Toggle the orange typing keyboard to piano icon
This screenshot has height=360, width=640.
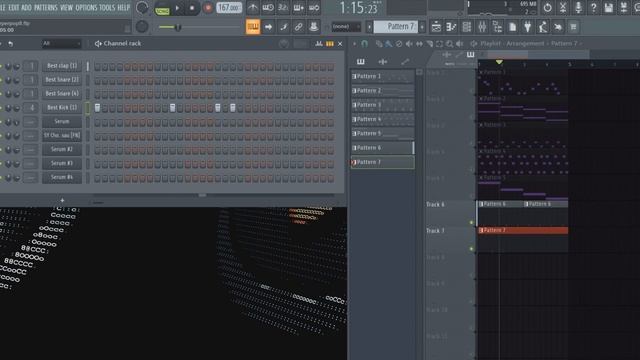[x=253, y=27]
